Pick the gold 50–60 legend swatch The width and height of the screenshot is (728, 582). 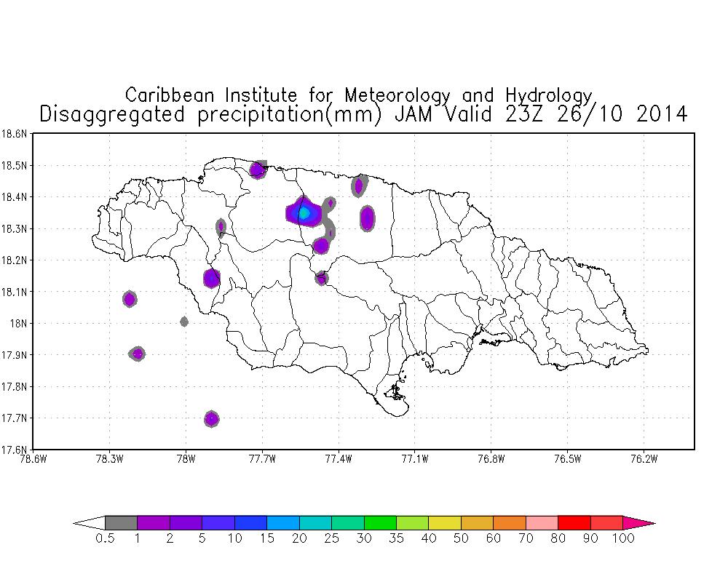(477, 522)
